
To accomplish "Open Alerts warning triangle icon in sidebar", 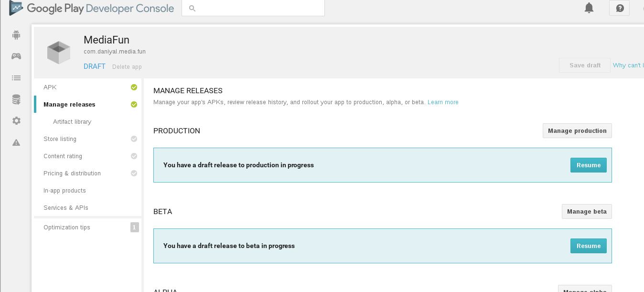I will point(16,142).
